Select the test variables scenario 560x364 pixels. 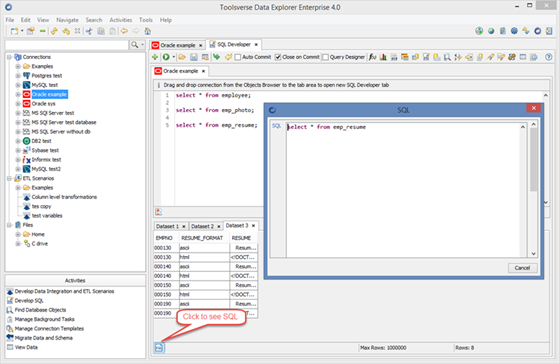(x=47, y=216)
